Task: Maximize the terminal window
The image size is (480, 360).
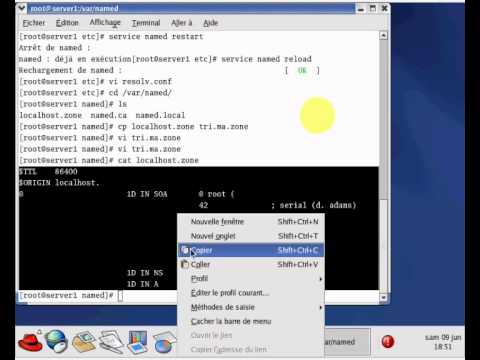Action: [373, 8]
